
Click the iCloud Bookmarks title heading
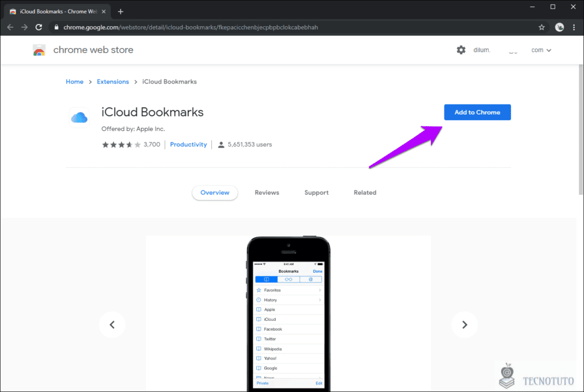coord(152,112)
